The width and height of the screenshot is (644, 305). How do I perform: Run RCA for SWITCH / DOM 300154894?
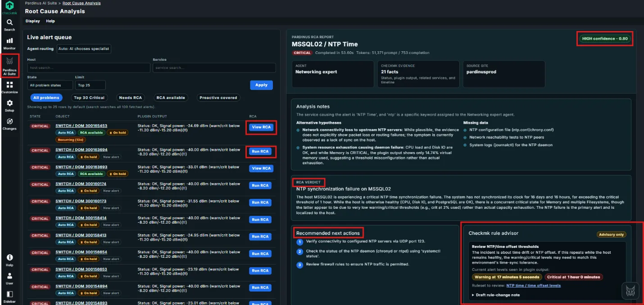[x=260, y=287]
